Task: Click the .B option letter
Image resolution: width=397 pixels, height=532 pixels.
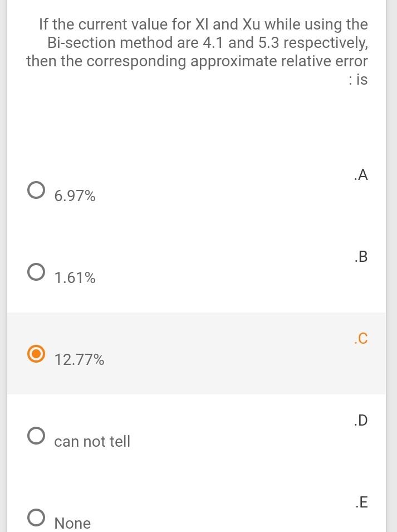Action: click(360, 257)
